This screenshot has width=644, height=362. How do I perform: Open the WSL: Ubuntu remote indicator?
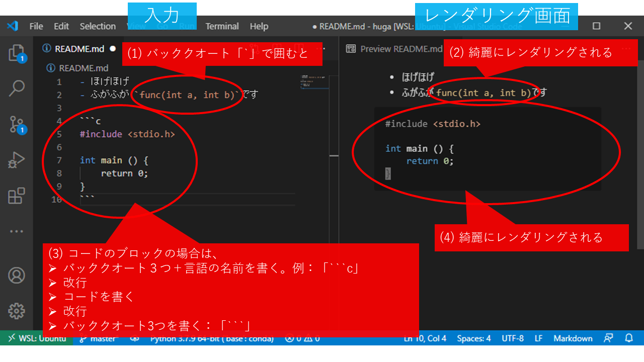click(37, 338)
